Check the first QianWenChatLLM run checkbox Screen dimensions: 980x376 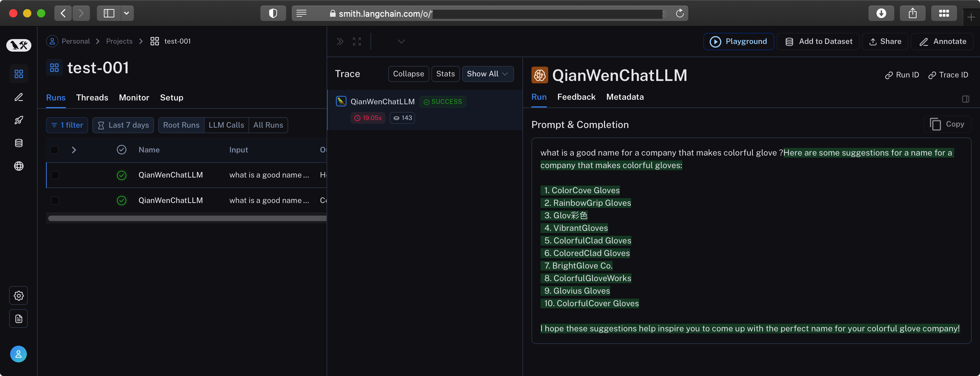tap(55, 175)
